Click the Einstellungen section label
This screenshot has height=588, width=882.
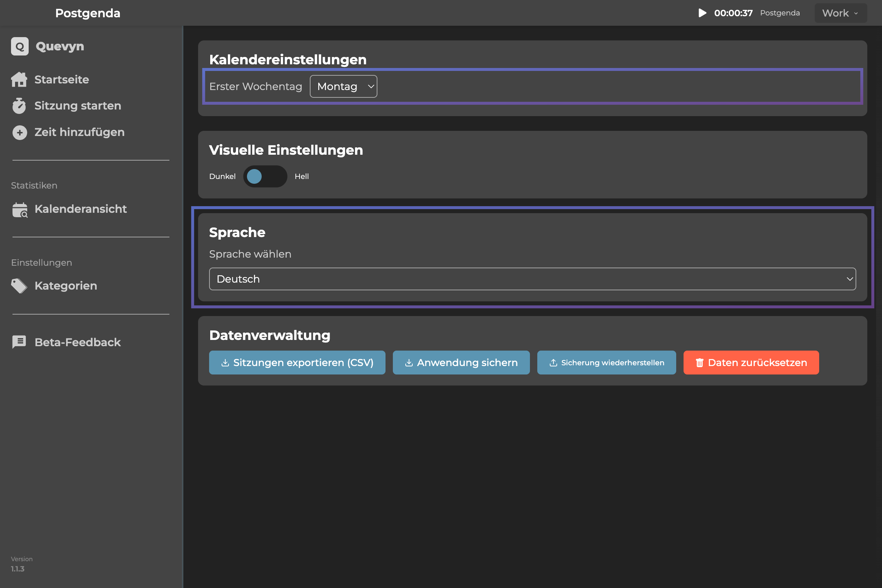click(41, 263)
